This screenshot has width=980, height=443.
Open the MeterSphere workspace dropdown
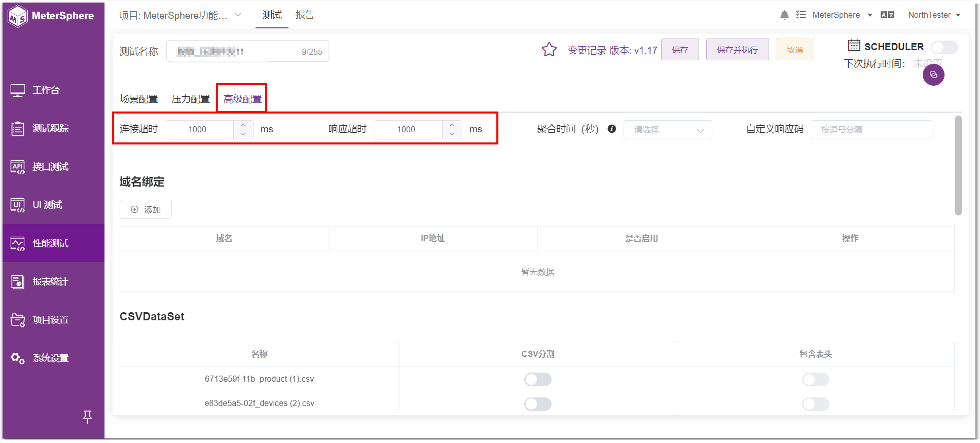[x=842, y=15]
